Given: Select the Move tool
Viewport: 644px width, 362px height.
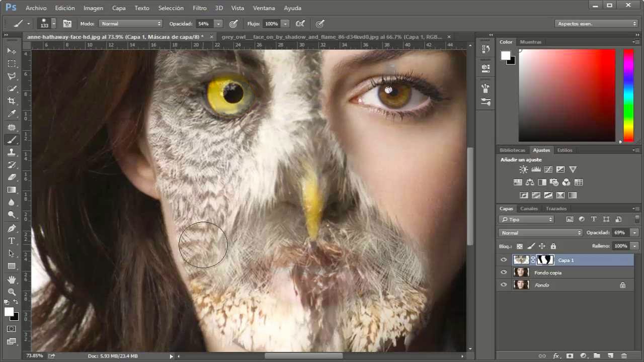Looking at the screenshot, I should tap(12, 51).
